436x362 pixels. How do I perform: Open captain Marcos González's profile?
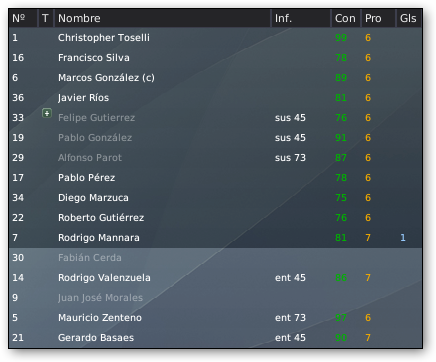tap(106, 78)
